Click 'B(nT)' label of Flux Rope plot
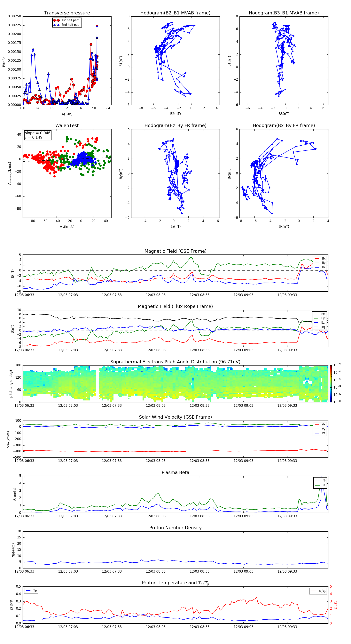This screenshot has width=351, height=644. pyautogui.click(x=12, y=329)
